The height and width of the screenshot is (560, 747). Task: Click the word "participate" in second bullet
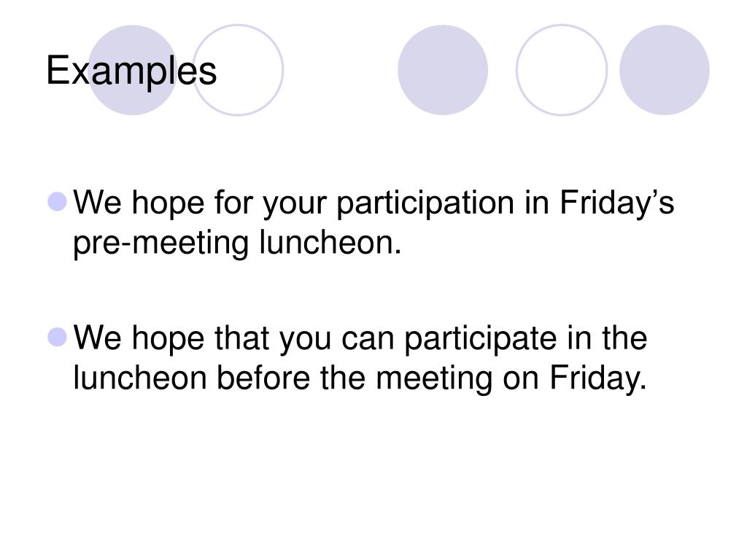click(x=480, y=340)
